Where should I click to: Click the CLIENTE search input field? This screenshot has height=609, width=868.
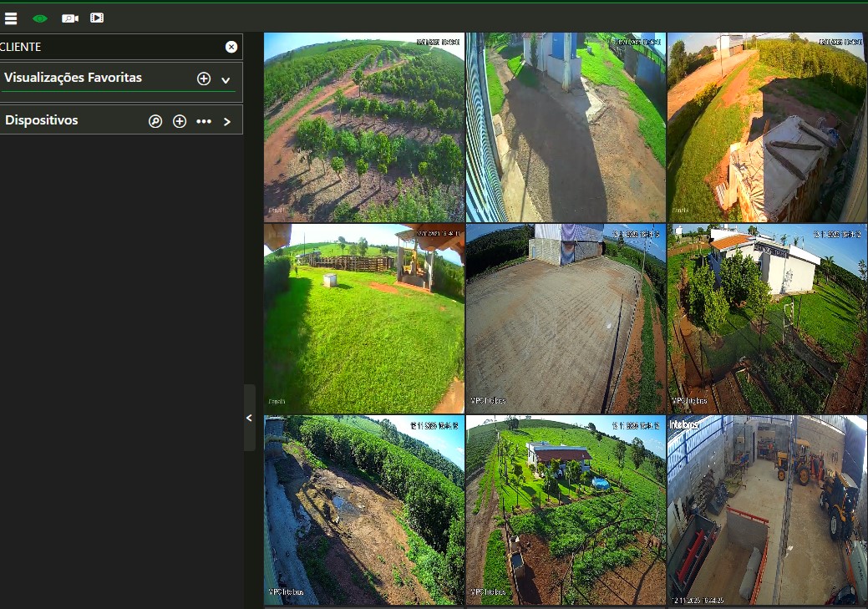point(109,47)
